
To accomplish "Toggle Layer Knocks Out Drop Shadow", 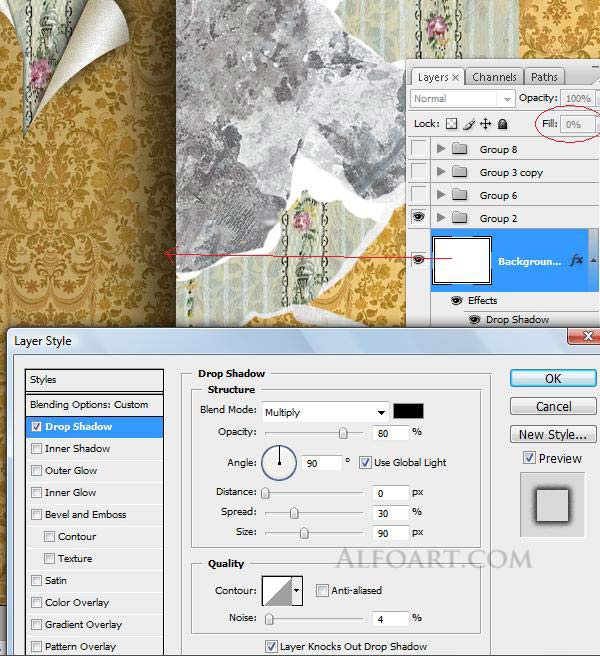I will (x=271, y=646).
